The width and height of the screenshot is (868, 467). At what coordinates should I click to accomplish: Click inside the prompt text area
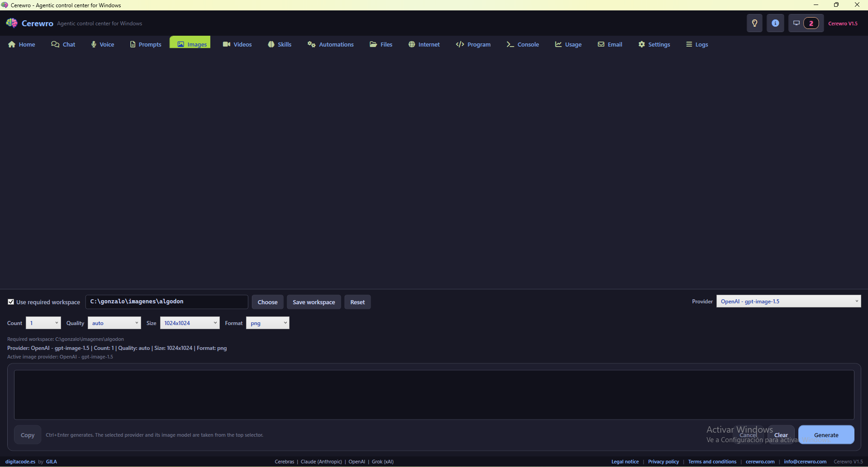click(433, 394)
